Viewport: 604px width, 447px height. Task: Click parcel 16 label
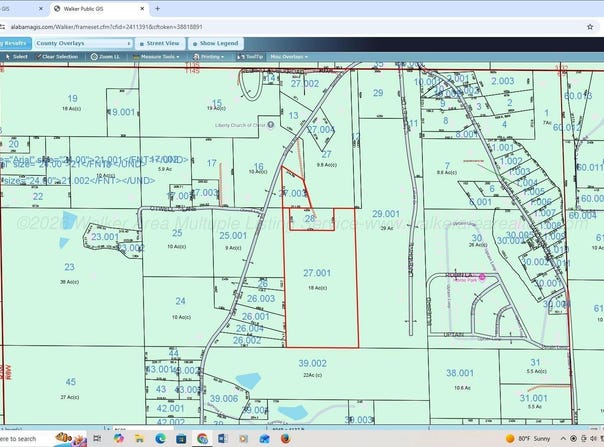(258, 166)
